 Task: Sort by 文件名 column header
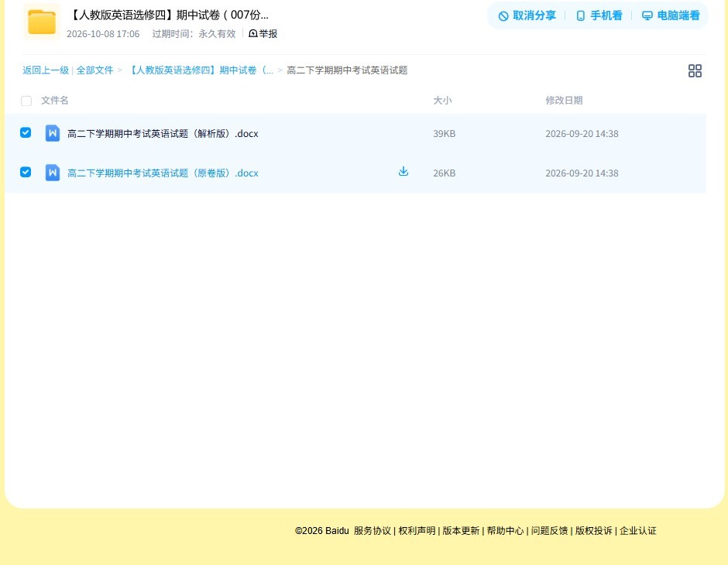55,100
